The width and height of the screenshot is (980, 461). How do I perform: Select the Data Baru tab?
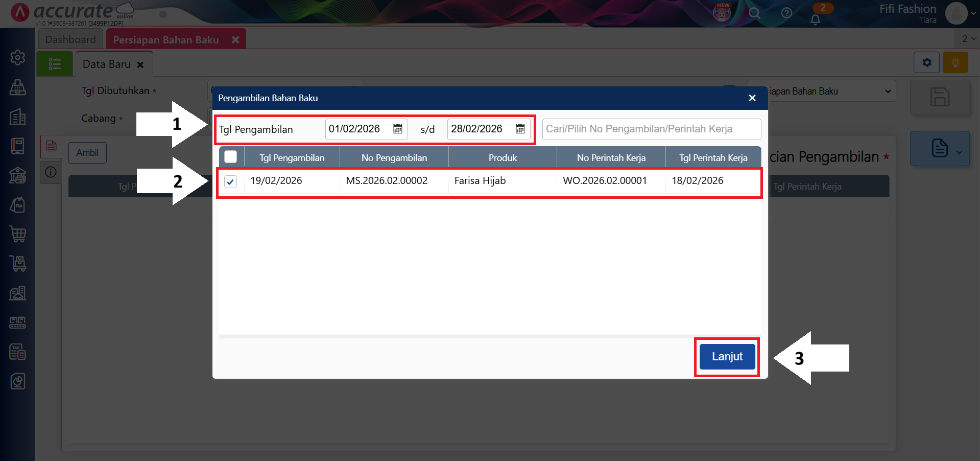(x=107, y=64)
